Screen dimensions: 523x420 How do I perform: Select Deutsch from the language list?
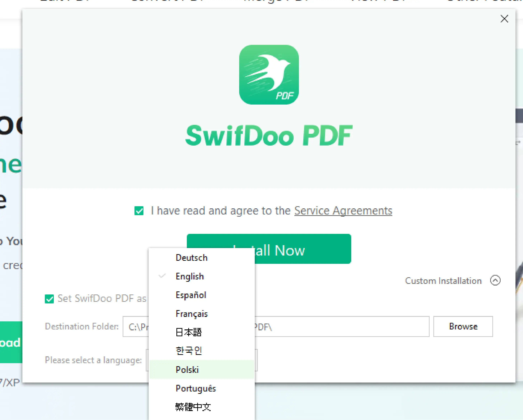(x=202, y=258)
